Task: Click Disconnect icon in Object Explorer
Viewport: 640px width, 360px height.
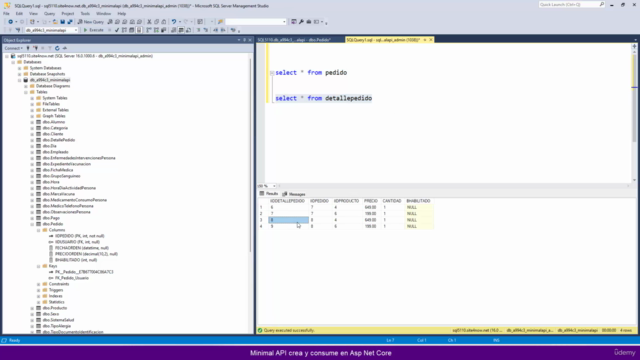Action: [x=35, y=48]
